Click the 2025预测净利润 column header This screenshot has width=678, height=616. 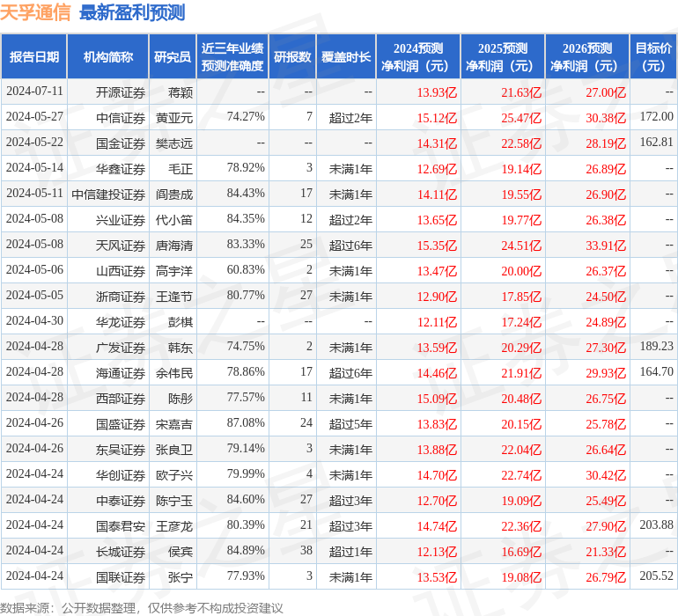point(503,56)
